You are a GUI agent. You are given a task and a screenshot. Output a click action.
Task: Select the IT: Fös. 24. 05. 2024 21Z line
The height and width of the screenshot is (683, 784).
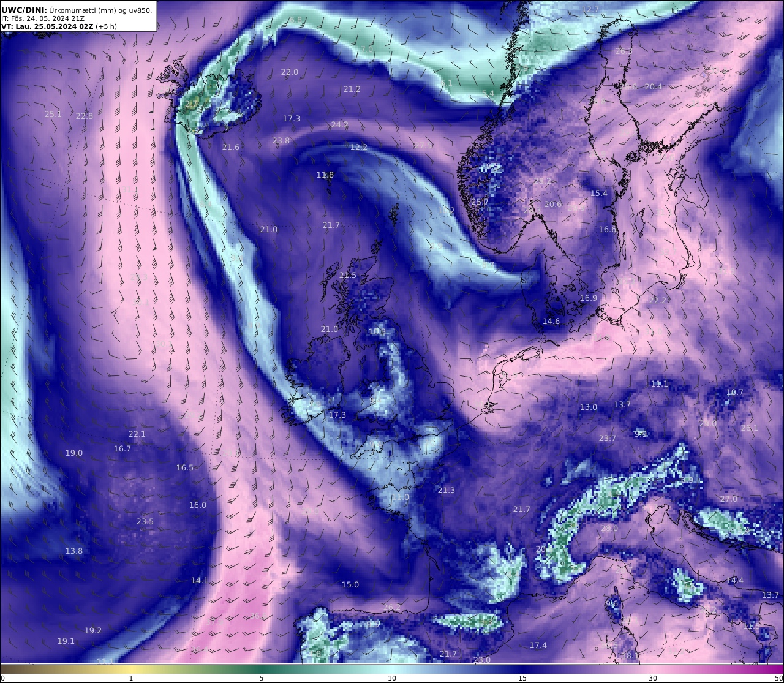(x=43, y=18)
